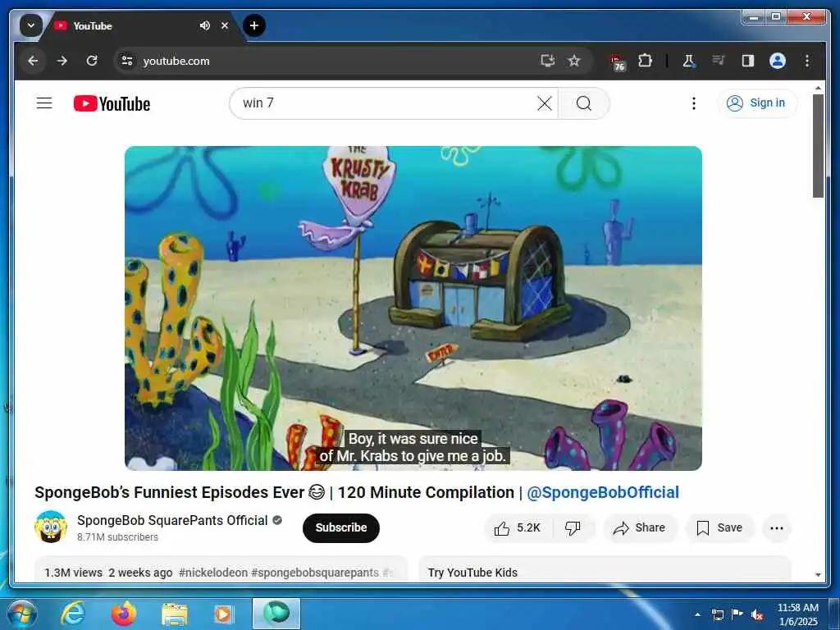The height and width of the screenshot is (630, 840).
Task: Click the page vertical scrollbar thumb
Action: coord(818,146)
